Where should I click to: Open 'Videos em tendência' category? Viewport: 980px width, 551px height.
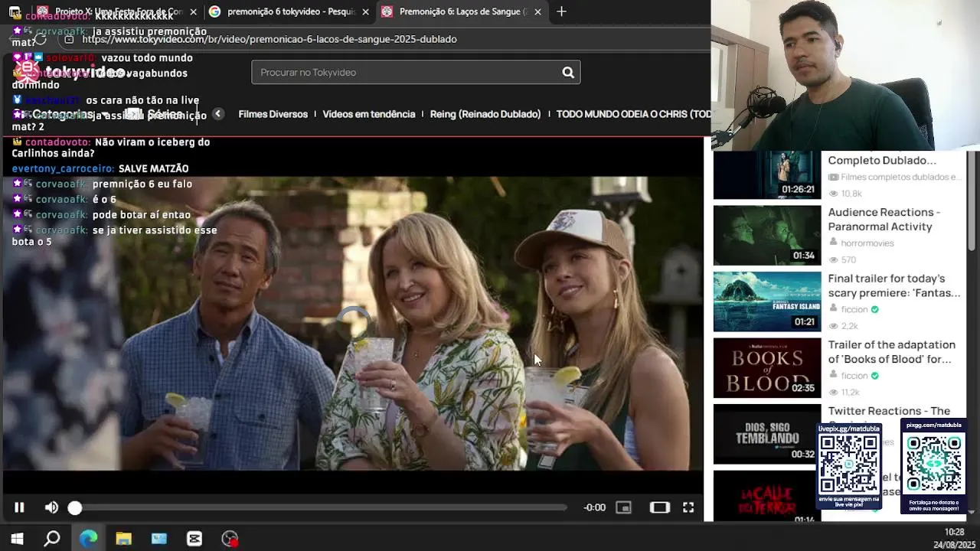click(368, 114)
